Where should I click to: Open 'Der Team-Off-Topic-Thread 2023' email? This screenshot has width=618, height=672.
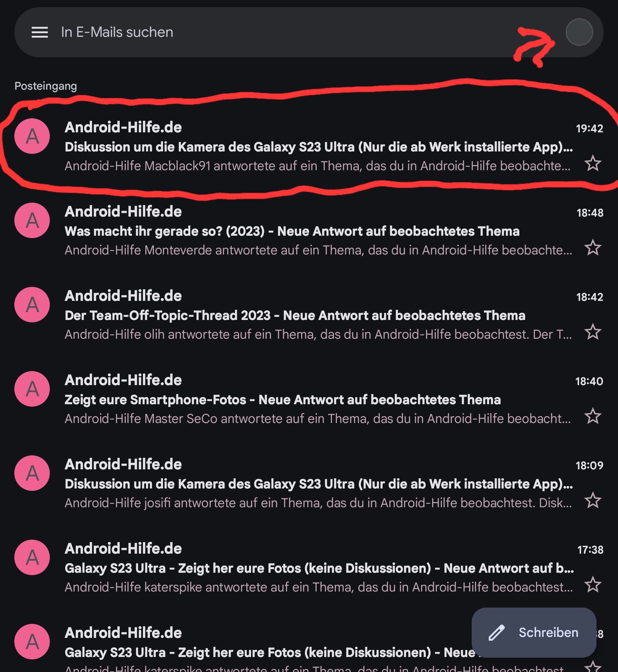point(309,315)
